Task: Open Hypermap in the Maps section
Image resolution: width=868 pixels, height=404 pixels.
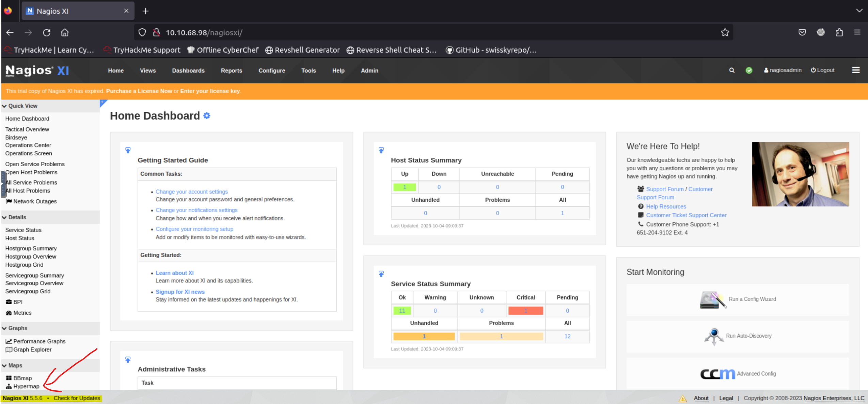Action: 22,386
